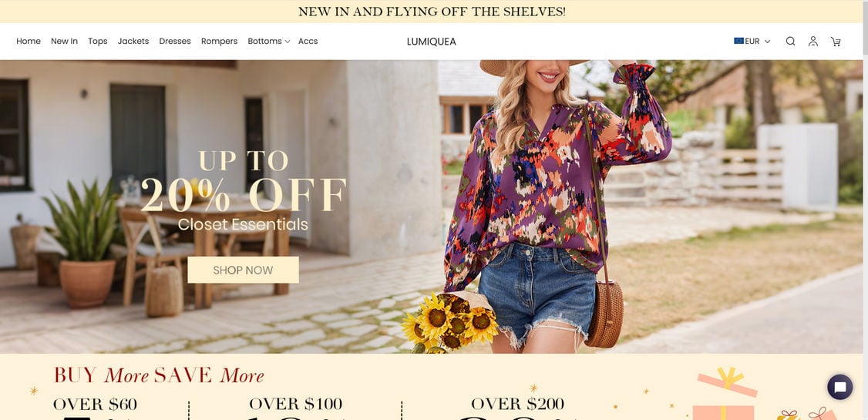868x420 pixels.
Task: Open the Rompers category
Action: pyautogui.click(x=219, y=41)
